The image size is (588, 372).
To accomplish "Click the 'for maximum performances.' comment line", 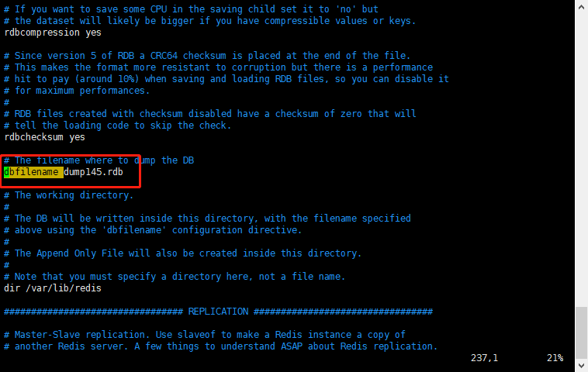I will [x=77, y=91].
